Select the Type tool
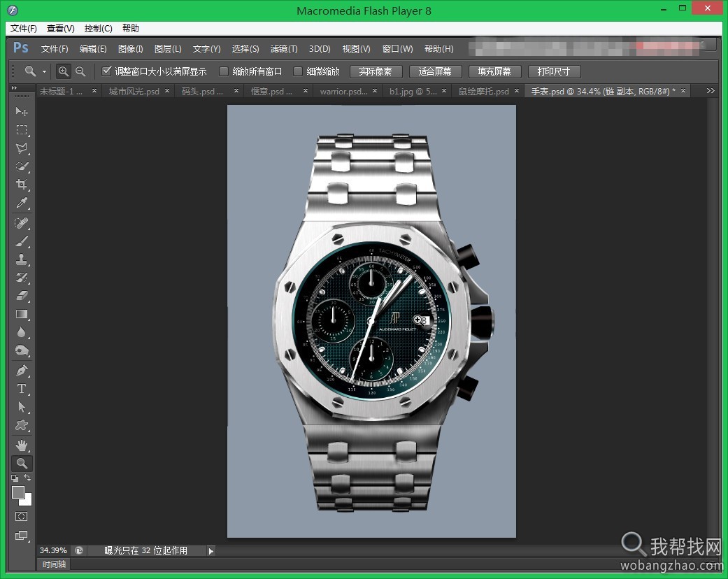728x579 pixels. [x=22, y=389]
